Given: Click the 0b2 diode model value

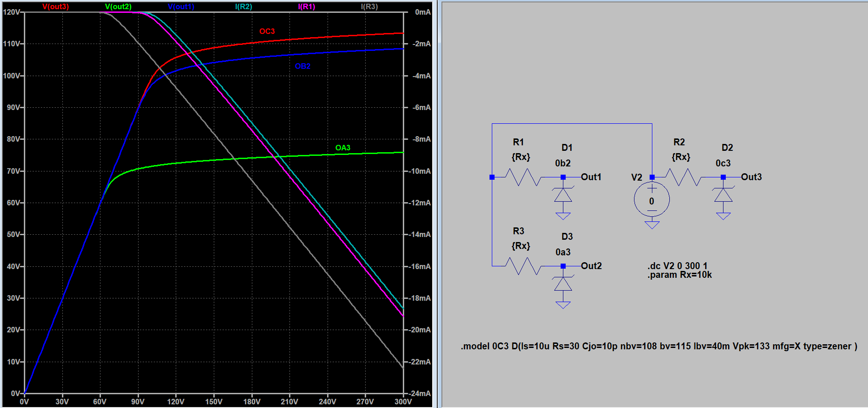Looking at the screenshot, I should coord(563,163).
